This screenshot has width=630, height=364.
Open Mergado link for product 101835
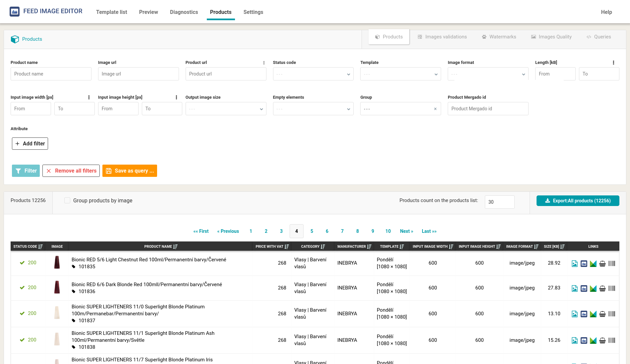(593, 264)
